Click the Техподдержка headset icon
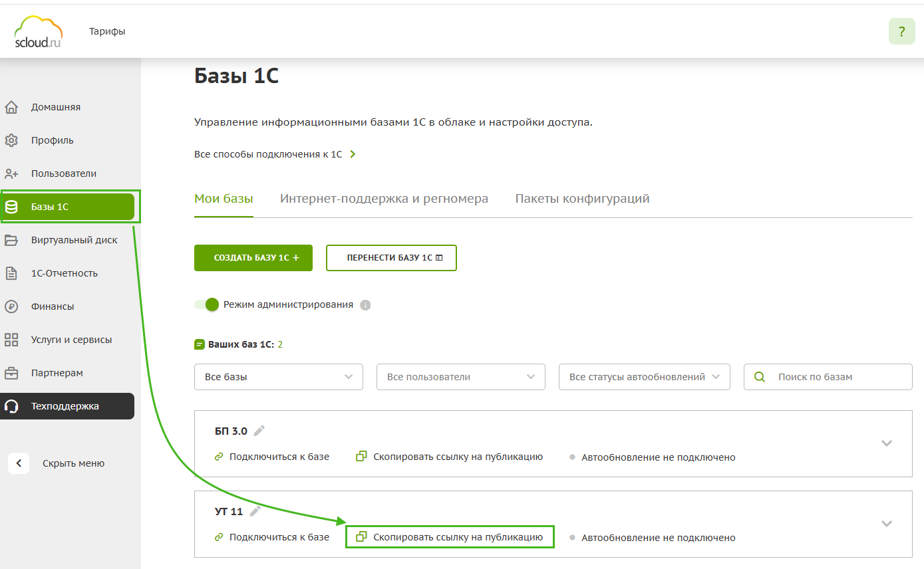924x569 pixels. [x=11, y=406]
